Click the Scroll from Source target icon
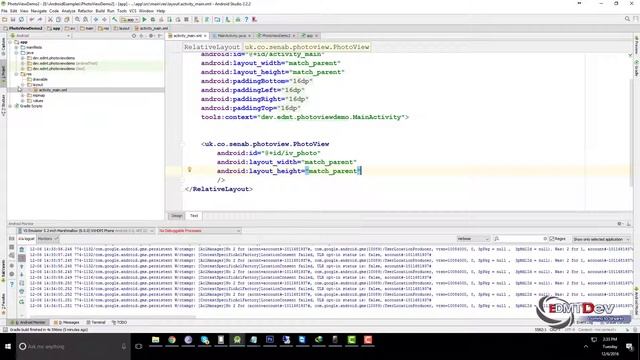 tap(134, 36)
